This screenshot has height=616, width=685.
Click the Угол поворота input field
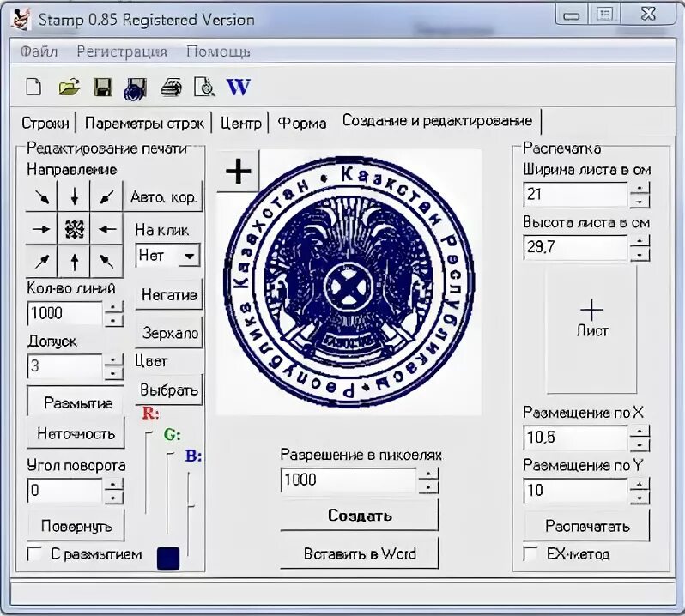tap(65, 490)
